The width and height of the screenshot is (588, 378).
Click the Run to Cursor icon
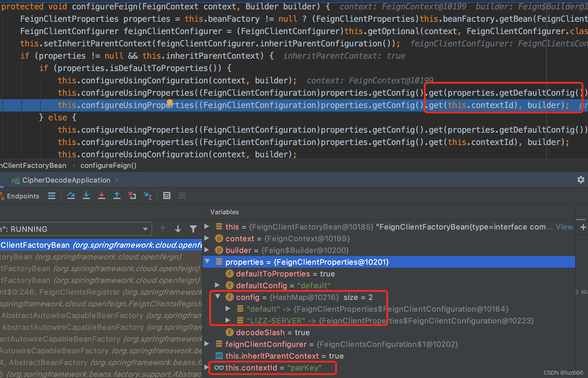147,195
